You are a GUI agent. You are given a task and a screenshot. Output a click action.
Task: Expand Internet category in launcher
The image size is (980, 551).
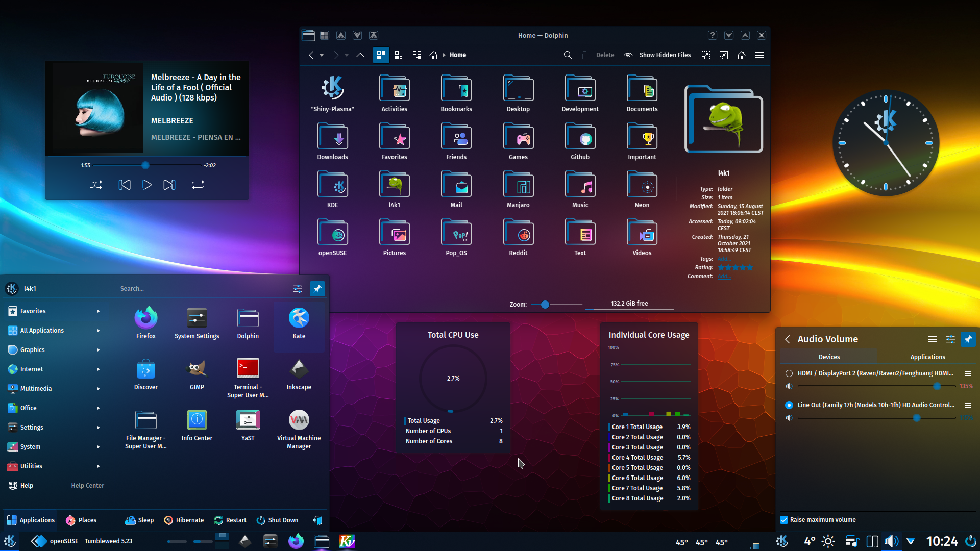click(x=55, y=369)
